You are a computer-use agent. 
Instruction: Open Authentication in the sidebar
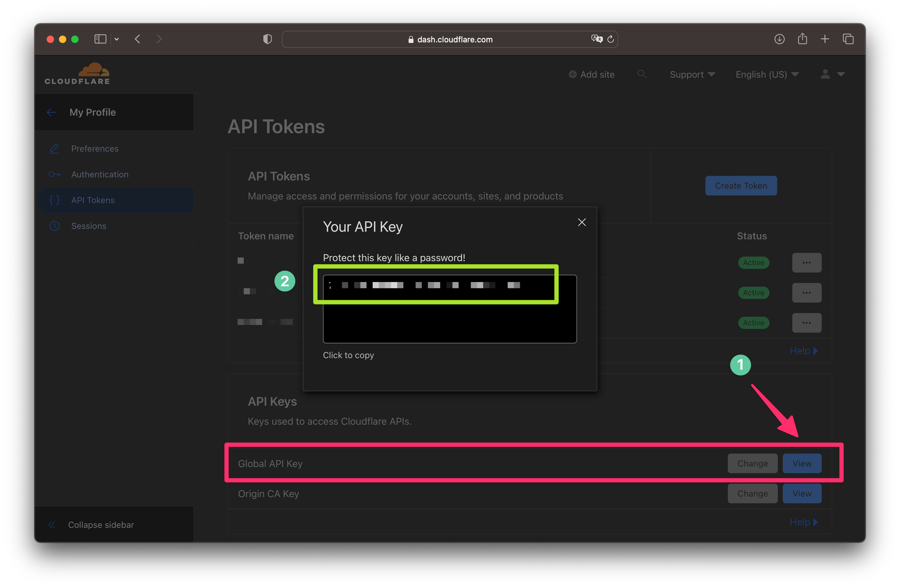pyautogui.click(x=100, y=174)
